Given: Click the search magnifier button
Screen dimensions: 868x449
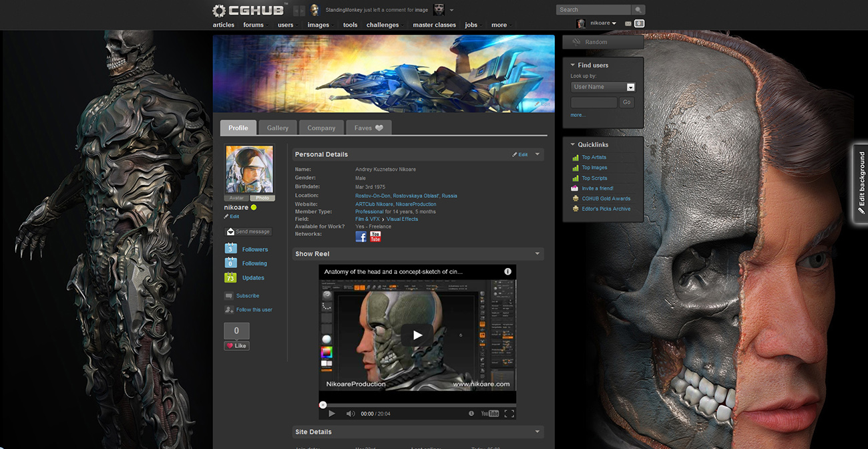Looking at the screenshot, I should pyautogui.click(x=638, y=10).
